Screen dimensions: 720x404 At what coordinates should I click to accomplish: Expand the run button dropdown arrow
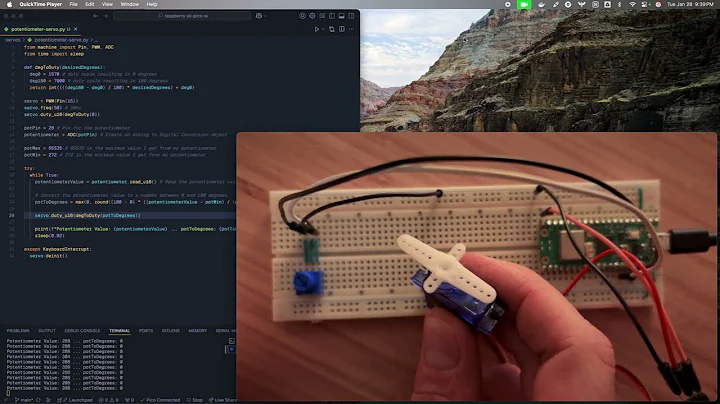coord(323,29)
